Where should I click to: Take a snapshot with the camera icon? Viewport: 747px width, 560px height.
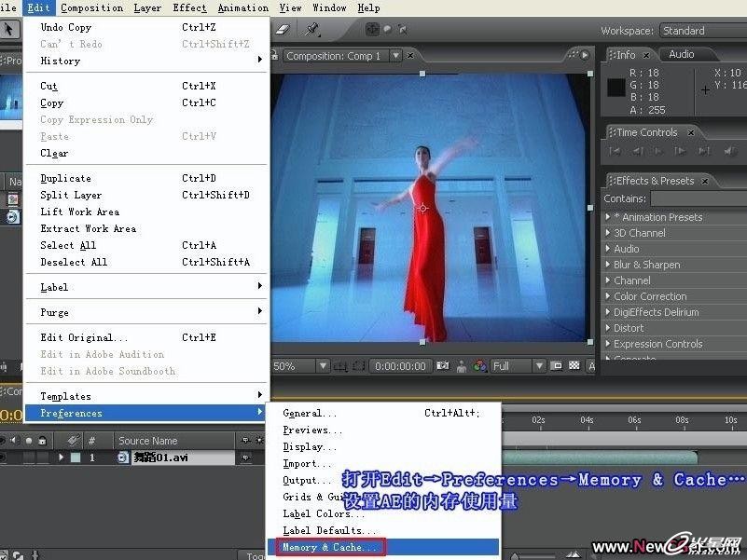[444, 366]
